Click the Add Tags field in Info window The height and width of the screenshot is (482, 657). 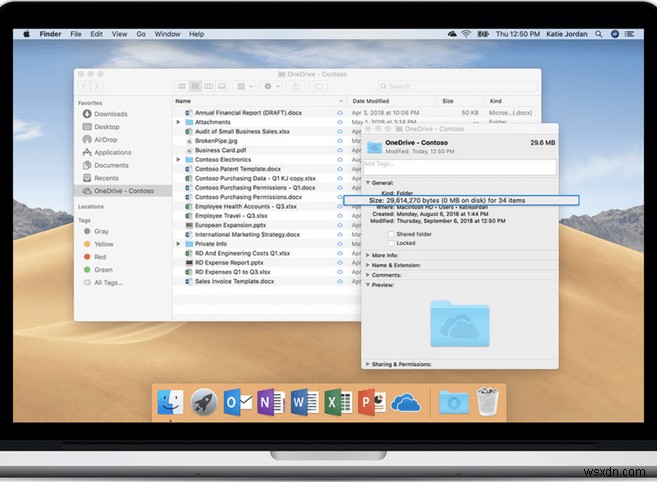(460, 167)
